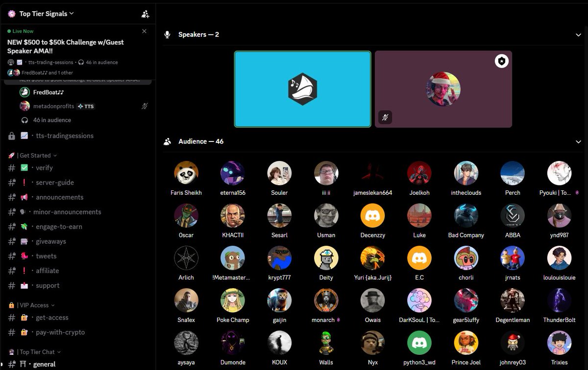
Task: Open eterna156's avatar
Action: [x=233, y=173]
